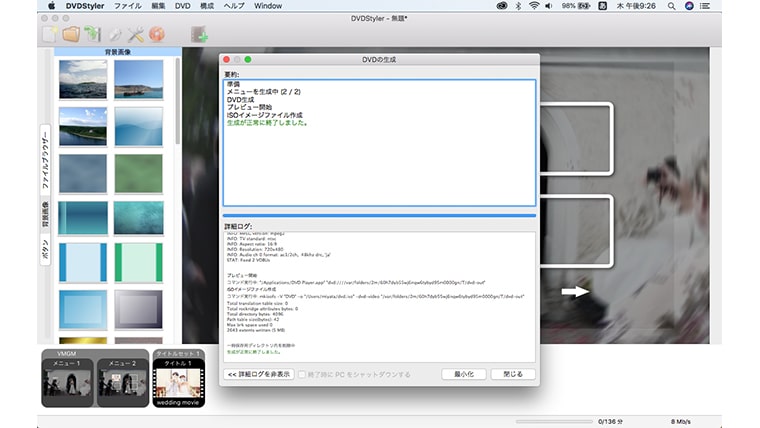Click the New project toolbar icon
Image resolution: width=760 pixels, height=428 pixels.
click(50, 34)
